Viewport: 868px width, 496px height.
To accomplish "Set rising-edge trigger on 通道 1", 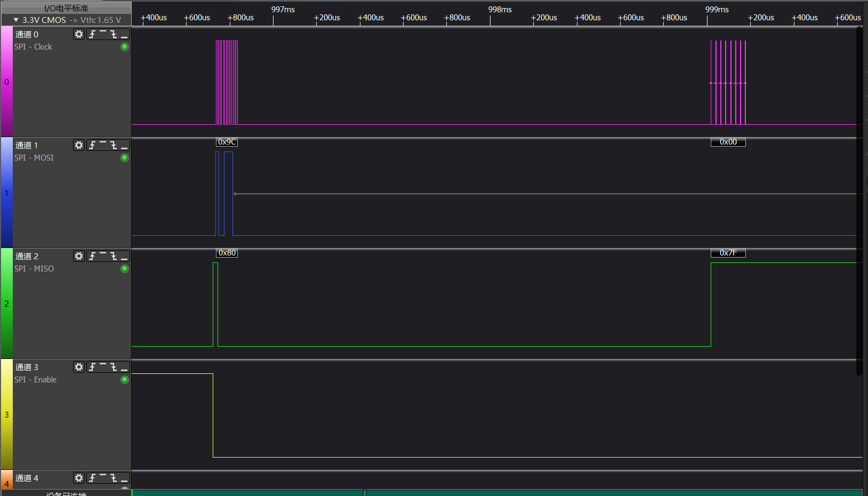I will (92, 145).
